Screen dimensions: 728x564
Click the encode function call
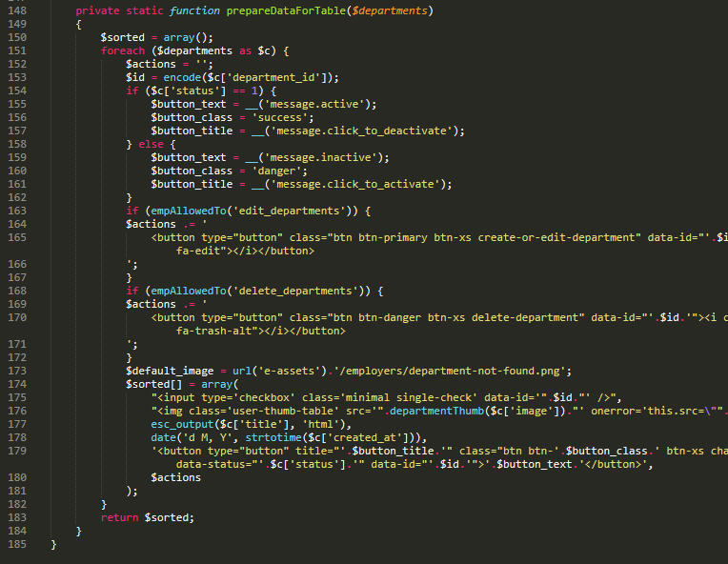tap(182, 77)
